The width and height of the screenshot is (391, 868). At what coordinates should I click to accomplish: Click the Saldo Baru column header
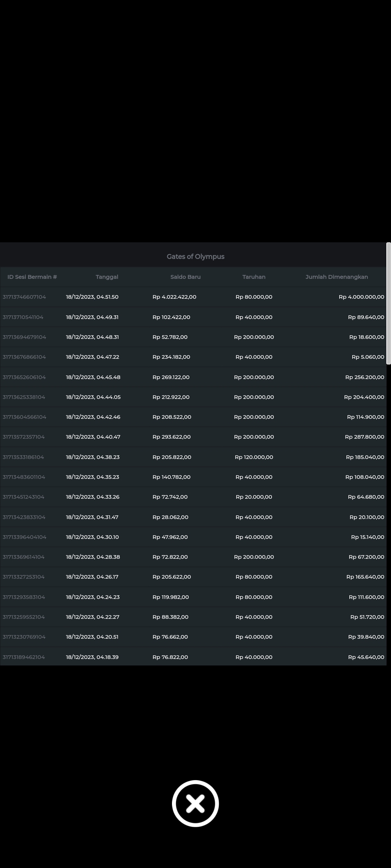(x=185, y=277)
